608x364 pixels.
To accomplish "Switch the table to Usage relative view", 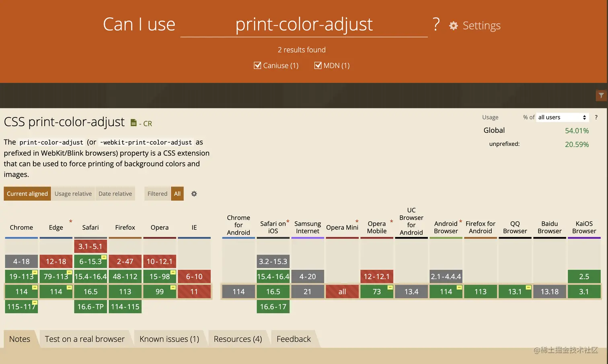I will (x=73, y=194).
